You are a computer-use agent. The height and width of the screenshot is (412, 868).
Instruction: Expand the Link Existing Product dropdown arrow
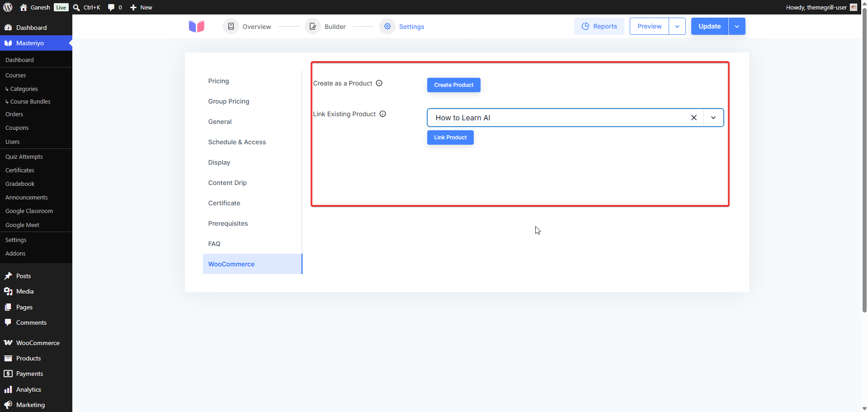713,118
